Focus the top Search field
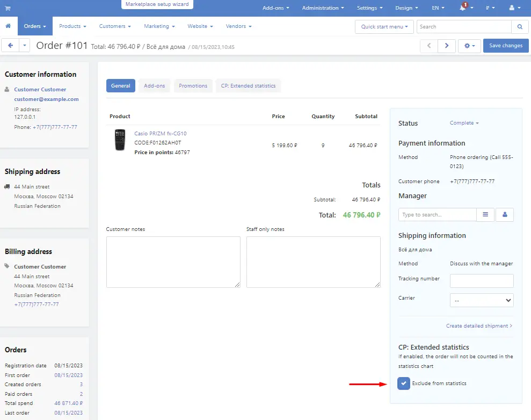The width and height of the screenshot is (531, 420). tap(464, 27)
